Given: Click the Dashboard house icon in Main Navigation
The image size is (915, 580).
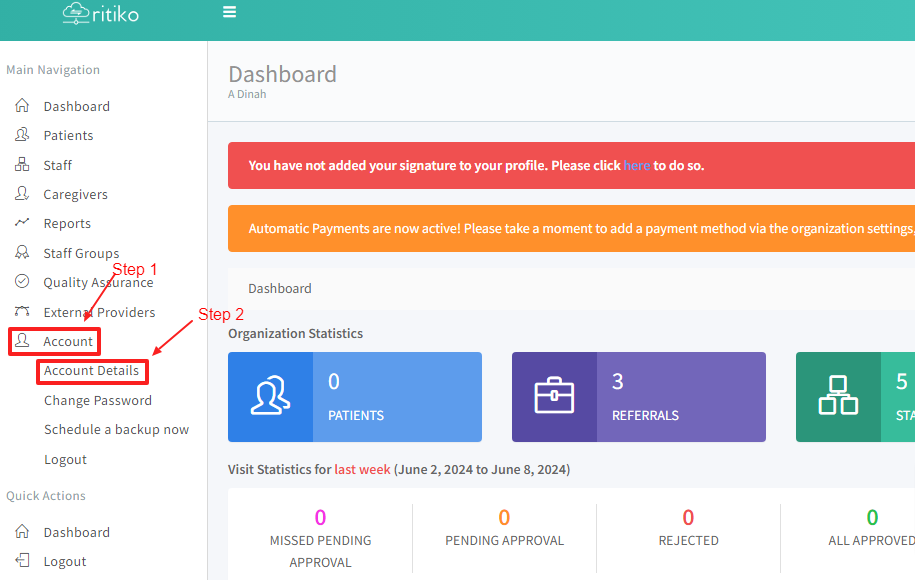Looking at the screenshot, I should 22,106.
